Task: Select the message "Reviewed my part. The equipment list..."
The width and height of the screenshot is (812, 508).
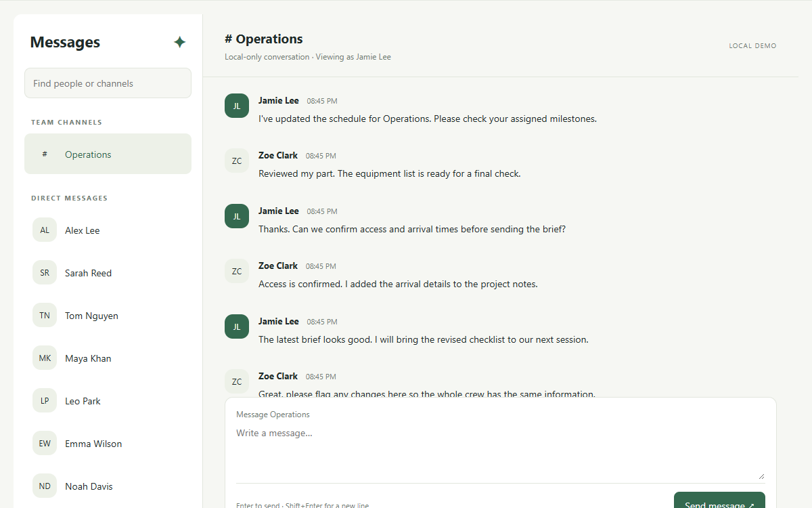Action: click(x=390, y=173)
